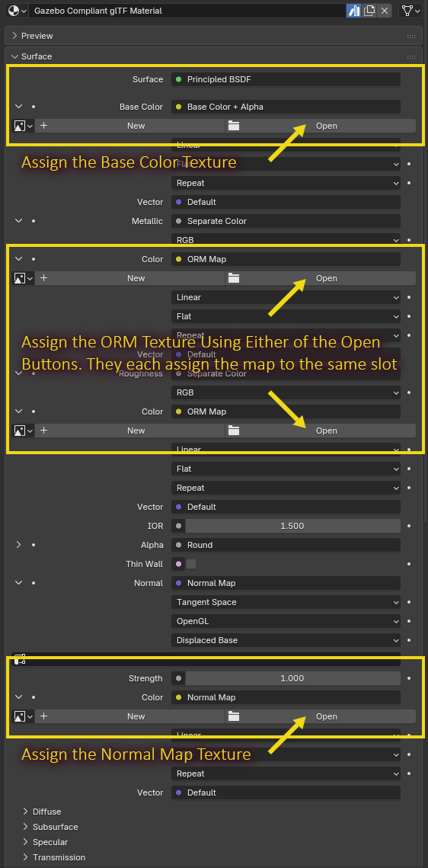Viewport: 428px width, 868px height.
Task: Click folder icon beside Open under Base Color
Action: pos(234,126)
